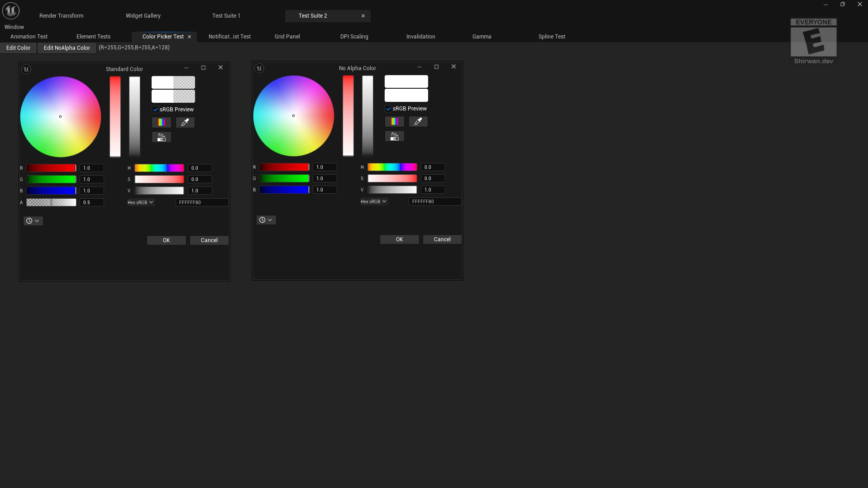Image resolution: width=868 pixels, height=488 pixels.
Task: Open the Gamma tab
Action: 482,37
